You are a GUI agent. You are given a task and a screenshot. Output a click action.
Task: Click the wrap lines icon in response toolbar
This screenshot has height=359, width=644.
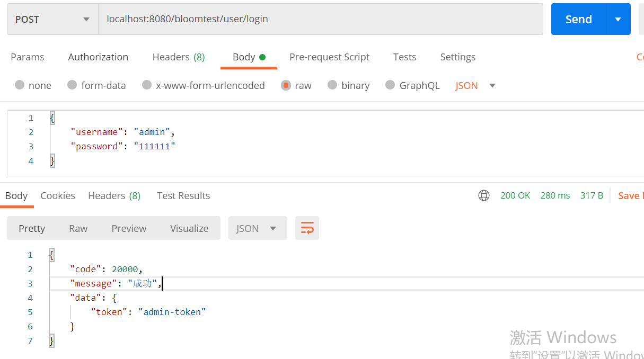307,228
